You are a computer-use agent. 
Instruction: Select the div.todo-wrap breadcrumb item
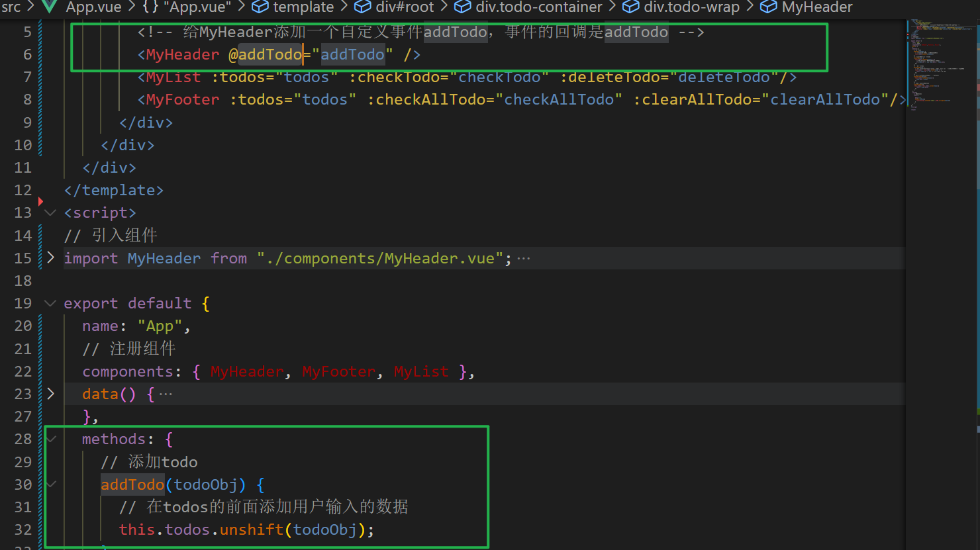click(x=691, y=7)
